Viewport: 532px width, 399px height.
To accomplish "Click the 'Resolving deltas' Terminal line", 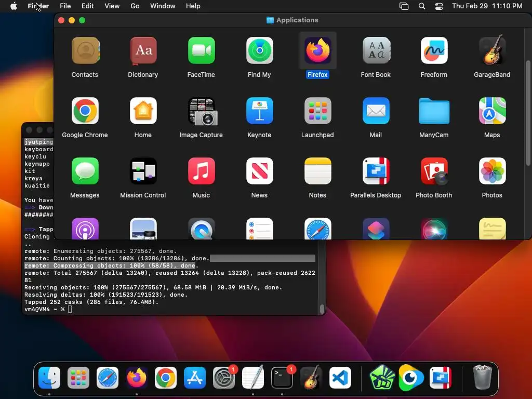I will [106, 295].
